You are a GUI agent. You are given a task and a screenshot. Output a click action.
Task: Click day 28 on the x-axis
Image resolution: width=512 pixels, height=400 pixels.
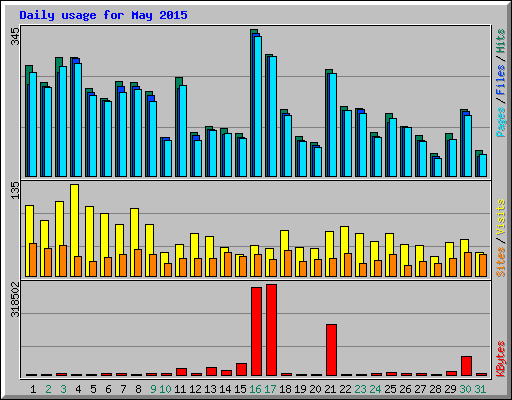point(435,389)
